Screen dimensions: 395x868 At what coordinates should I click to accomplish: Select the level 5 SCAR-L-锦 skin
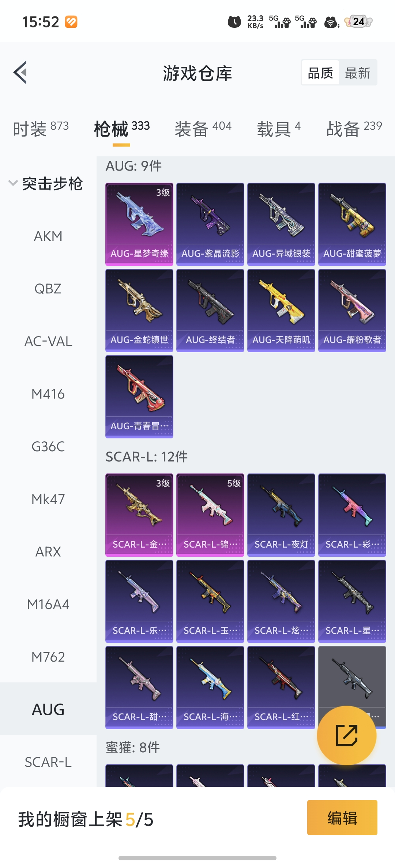(x=210, y=515)
